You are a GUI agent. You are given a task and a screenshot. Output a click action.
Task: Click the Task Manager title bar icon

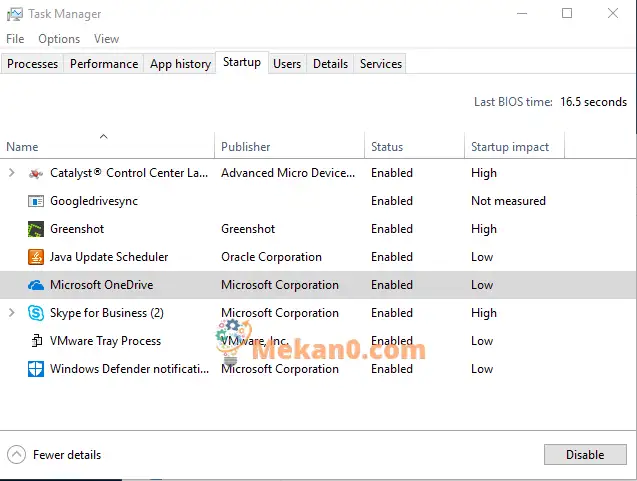[15, 14]
